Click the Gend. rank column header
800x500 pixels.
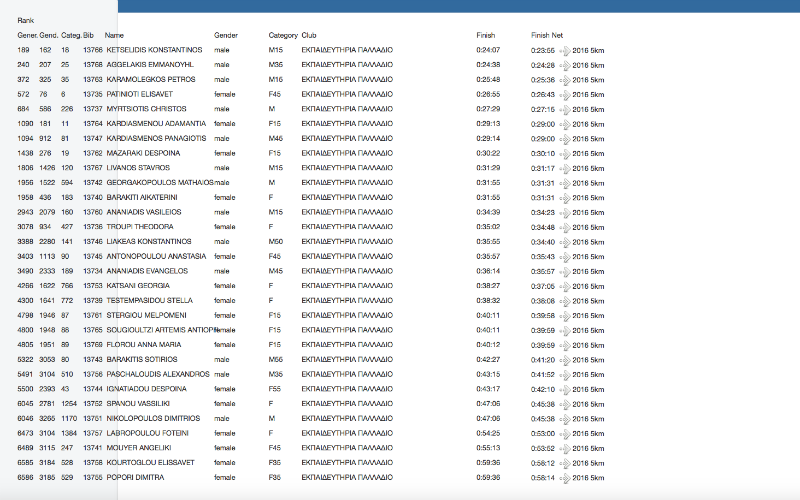[x=49, y=35]
